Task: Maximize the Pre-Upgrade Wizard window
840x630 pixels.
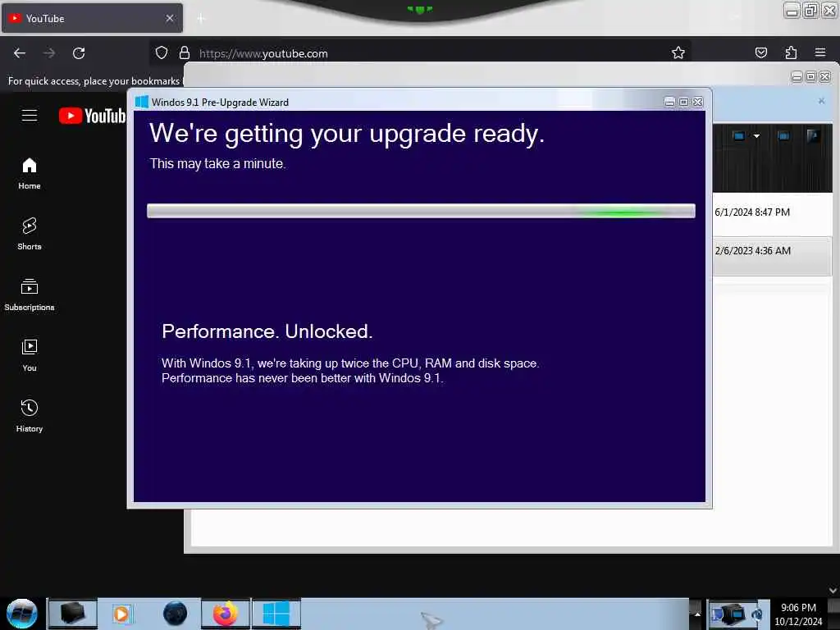Action: pos(683,102)
